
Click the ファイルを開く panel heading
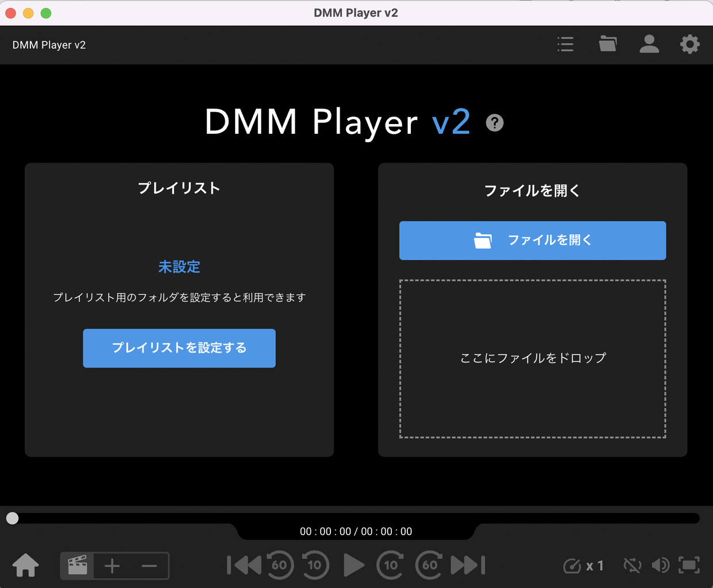tap(533, 191)
